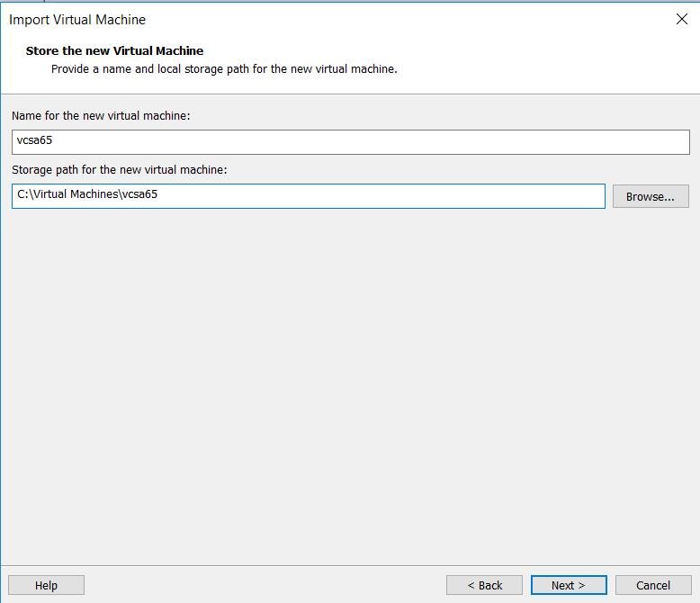The image size is (700, 603).
Task: Click the Import Virtual Machine title text
Action: point(77,20)
